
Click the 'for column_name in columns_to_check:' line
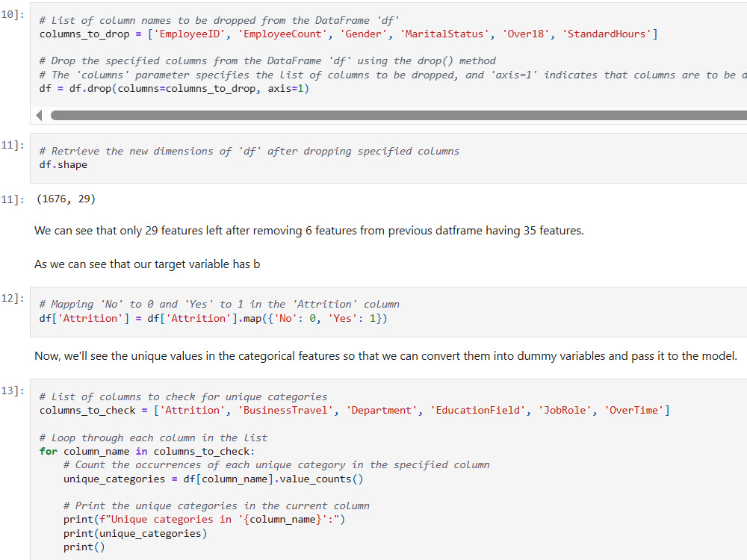tap(146, 452)
